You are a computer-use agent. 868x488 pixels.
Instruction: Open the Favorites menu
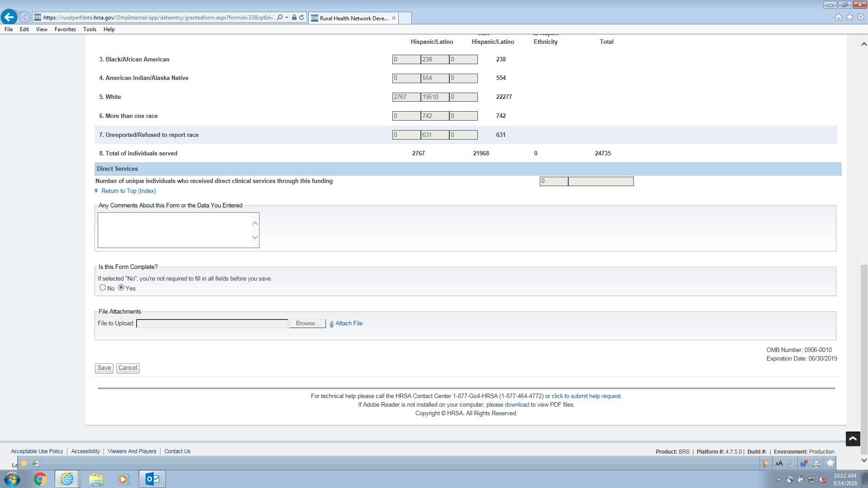pos(65,29)
